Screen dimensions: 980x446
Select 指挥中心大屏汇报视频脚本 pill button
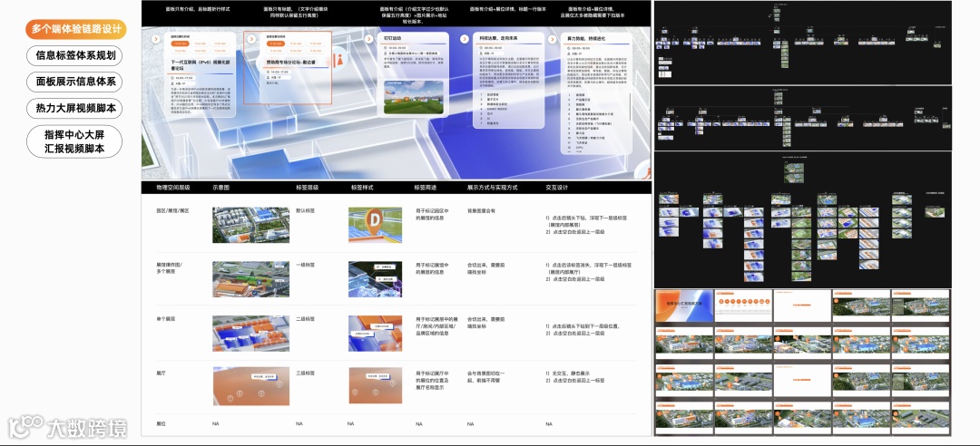click(x=74, y=141)
